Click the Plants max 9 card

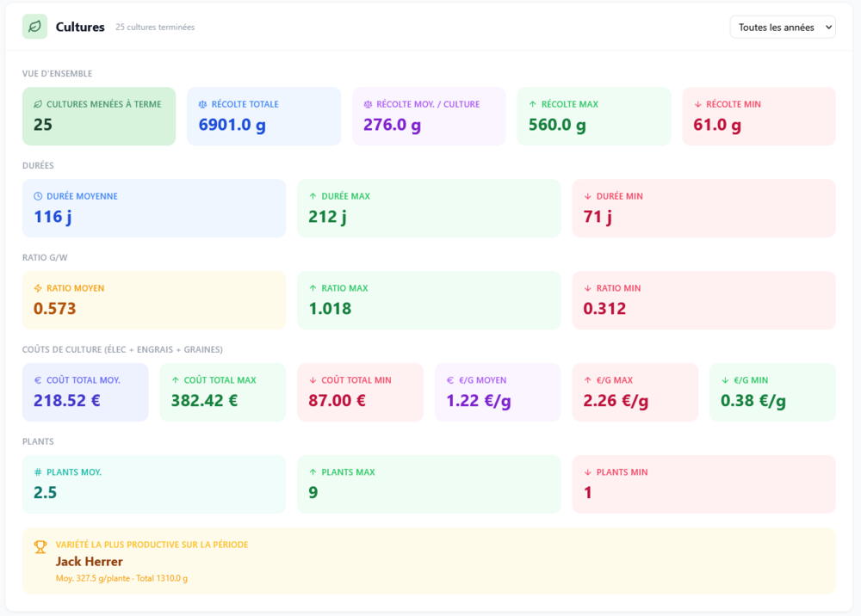click(429, 484)
